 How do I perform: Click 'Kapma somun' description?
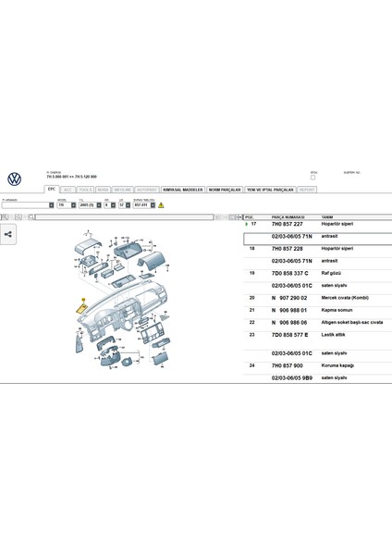click(337, 310)
